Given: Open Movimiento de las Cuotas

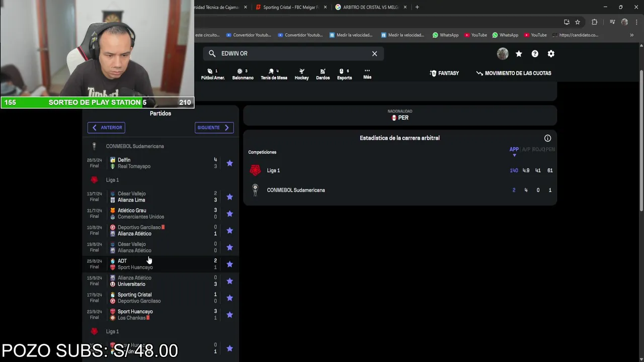Looking at the screenshot, I should pos(513,73).
